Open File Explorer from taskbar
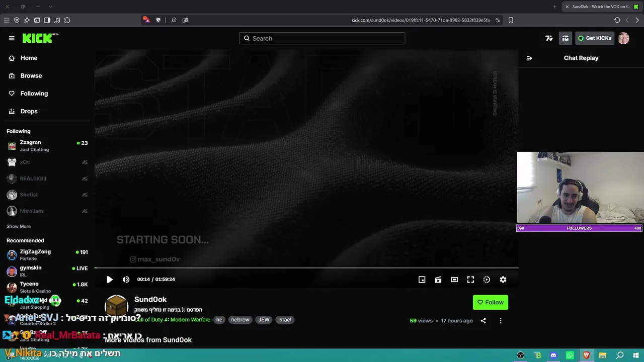Image resolution: width=644 pixels, height=362 pixels. click(x=603, y=355)
